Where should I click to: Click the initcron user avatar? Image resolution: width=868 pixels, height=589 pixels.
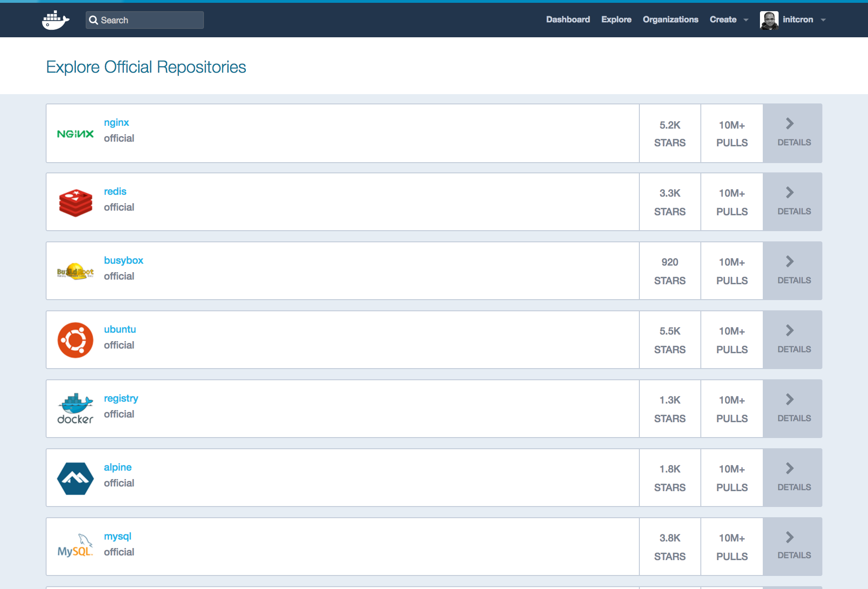[x=769, y=20]
